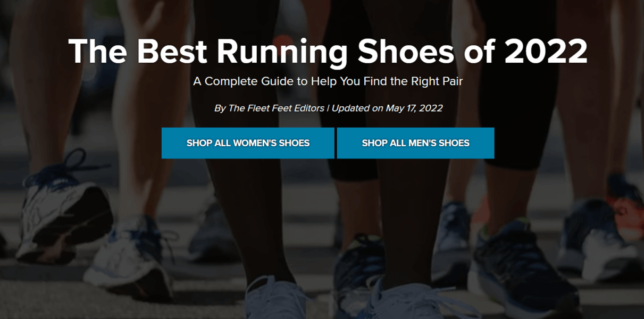Select the date portion of the byline

[414, 107]
